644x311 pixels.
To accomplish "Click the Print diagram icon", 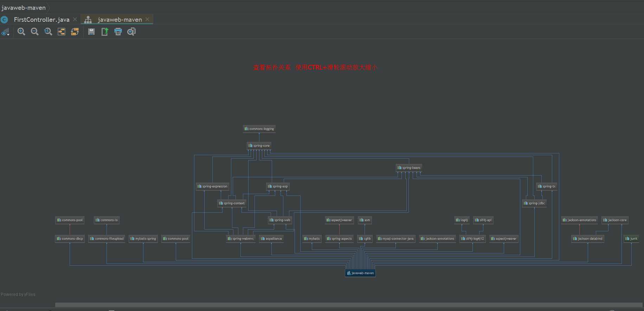I will coord(118,32).
